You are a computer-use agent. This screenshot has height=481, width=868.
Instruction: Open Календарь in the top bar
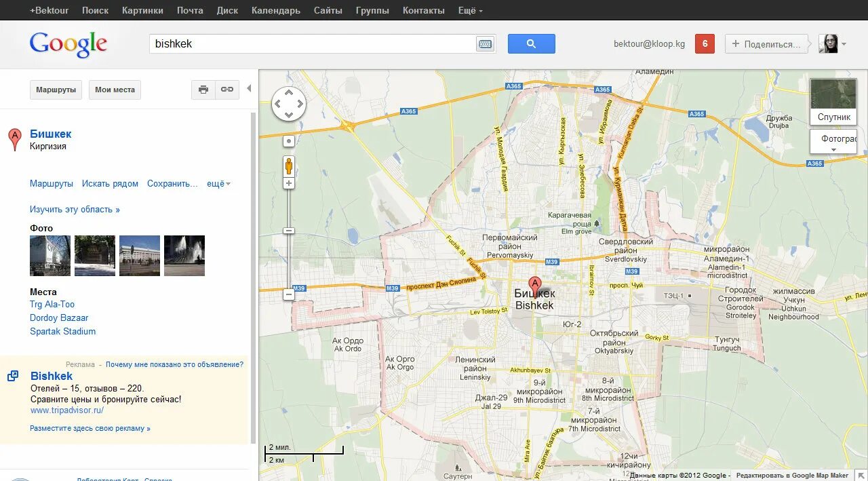click(x=275, y=10)
